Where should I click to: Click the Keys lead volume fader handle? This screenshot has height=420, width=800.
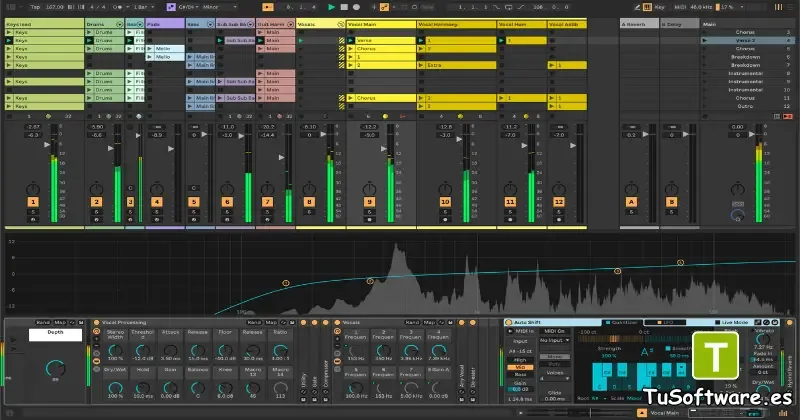[x=47, y=145]
